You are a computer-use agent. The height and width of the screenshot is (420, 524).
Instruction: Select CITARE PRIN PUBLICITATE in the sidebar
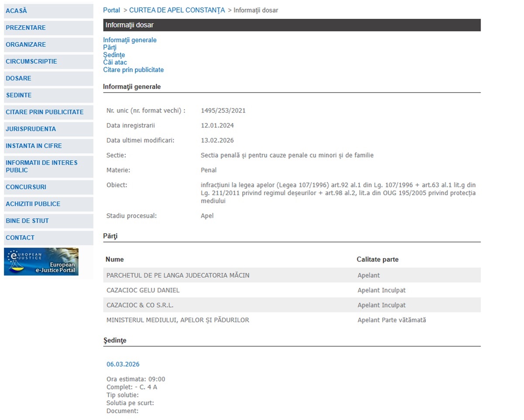[48, 112]
